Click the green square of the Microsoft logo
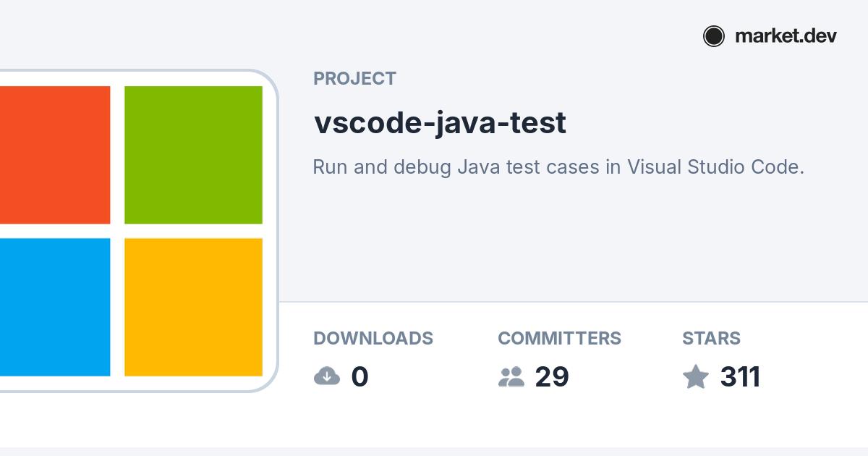868x456 pixels. (x=193, y=155)
